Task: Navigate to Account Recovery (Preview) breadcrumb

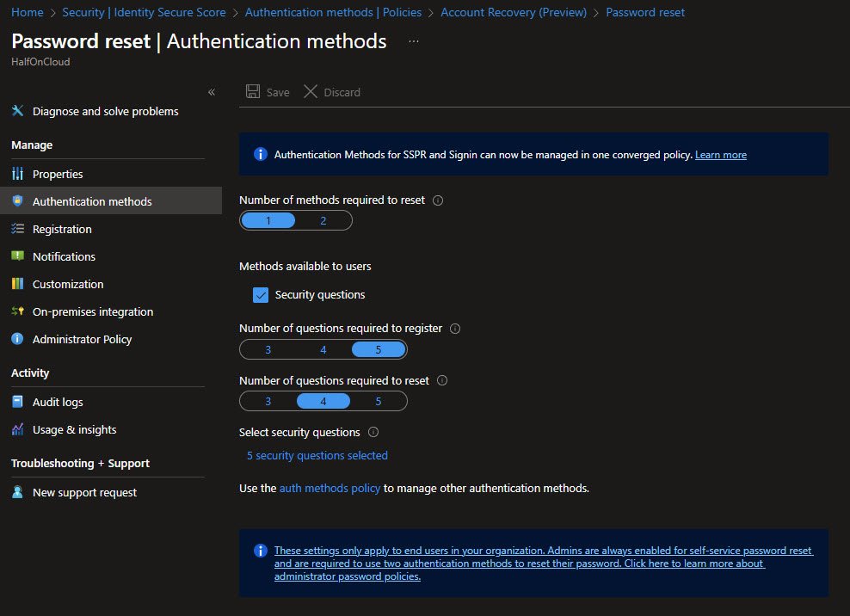Action: pyautogui.click(x=513, y=13)
